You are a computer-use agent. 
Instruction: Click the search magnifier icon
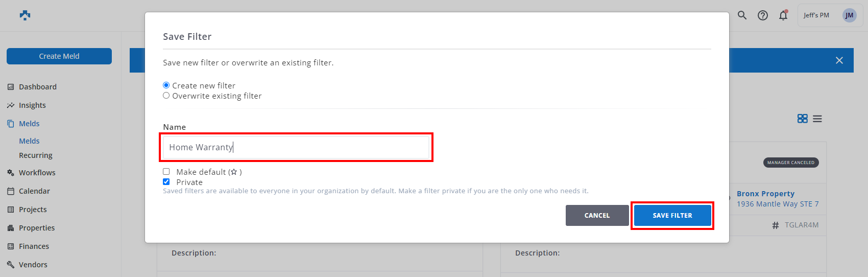742,15
